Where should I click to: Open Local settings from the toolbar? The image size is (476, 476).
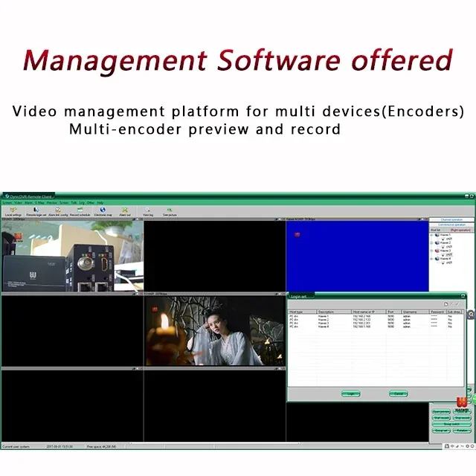click(x=13, y=211)
